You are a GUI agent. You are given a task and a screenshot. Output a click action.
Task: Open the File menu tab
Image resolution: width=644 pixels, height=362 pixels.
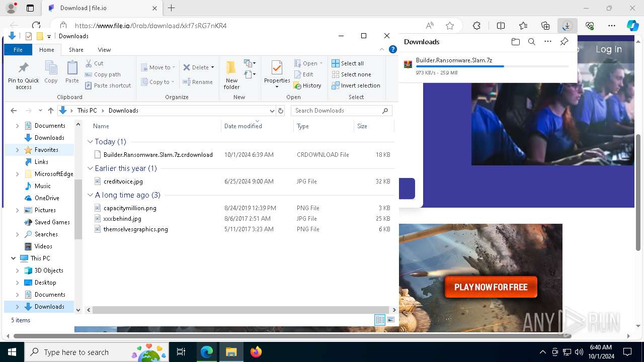click(18, 50)
